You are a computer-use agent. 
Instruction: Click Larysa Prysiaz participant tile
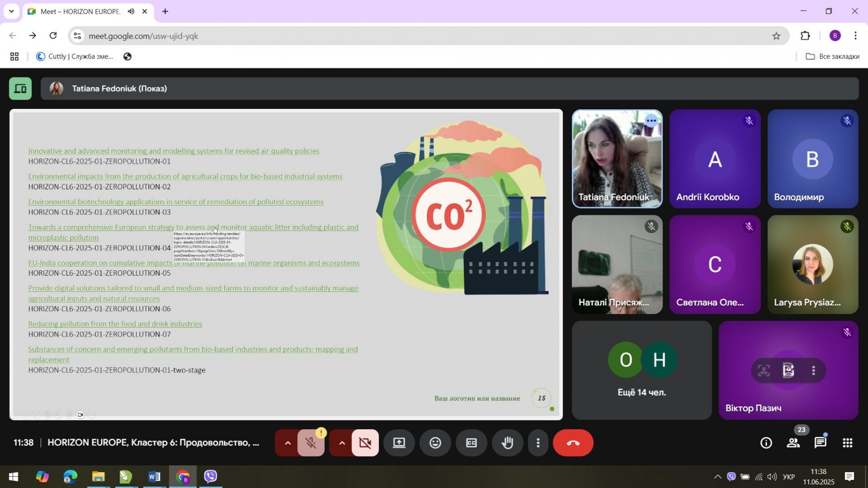[813, 264]
